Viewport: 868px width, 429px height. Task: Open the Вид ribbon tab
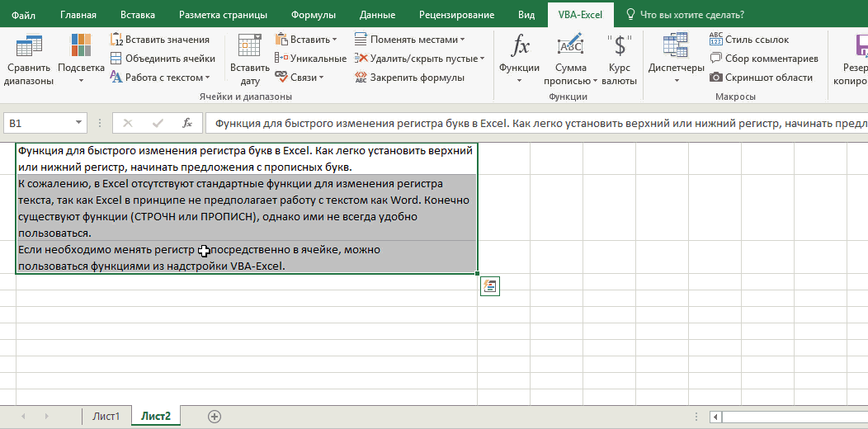[x=526, y=15]
